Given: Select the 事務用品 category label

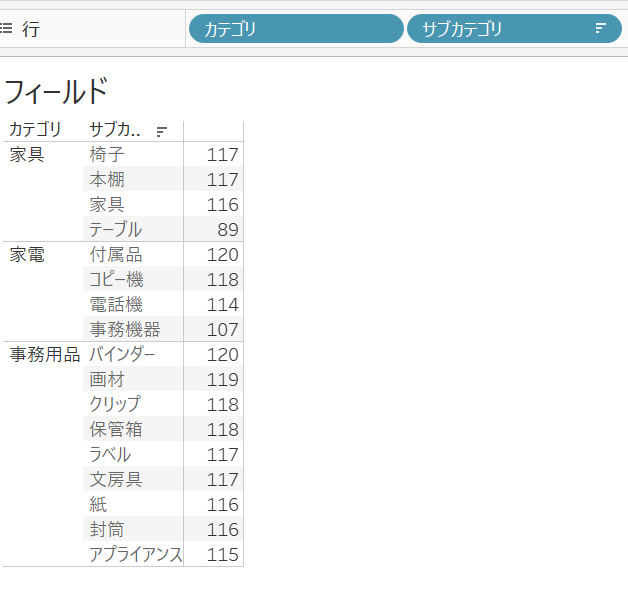Looking at the screenshot, I should point(45,355).
